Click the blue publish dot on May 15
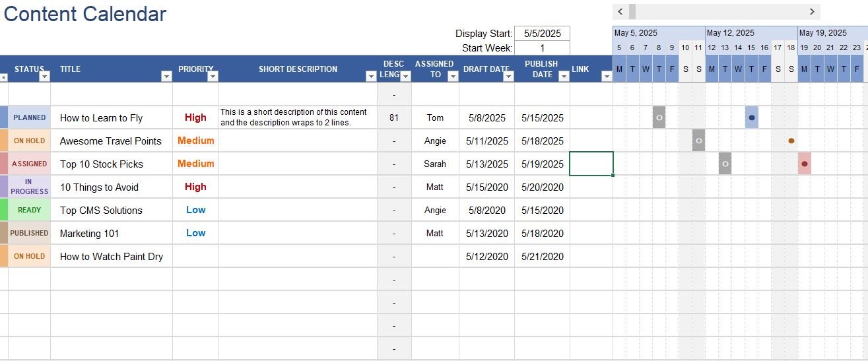 click(x=751, y=117)
